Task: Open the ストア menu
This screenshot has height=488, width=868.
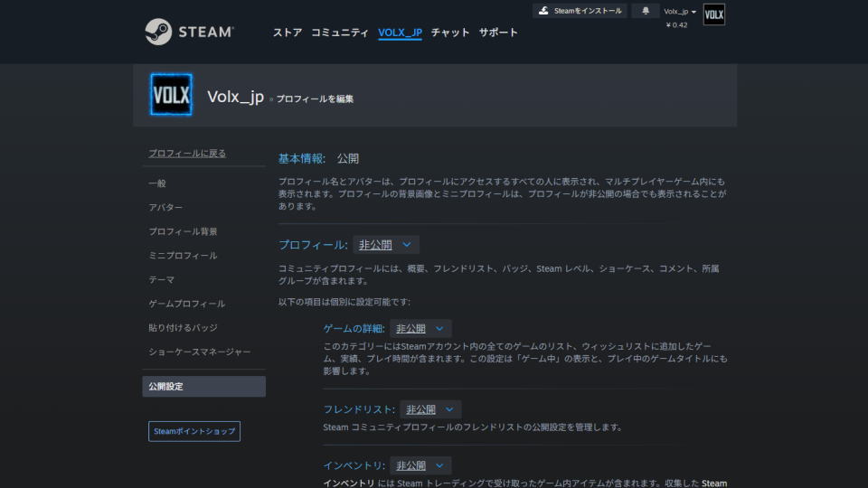Action: (x=288, y=33)
